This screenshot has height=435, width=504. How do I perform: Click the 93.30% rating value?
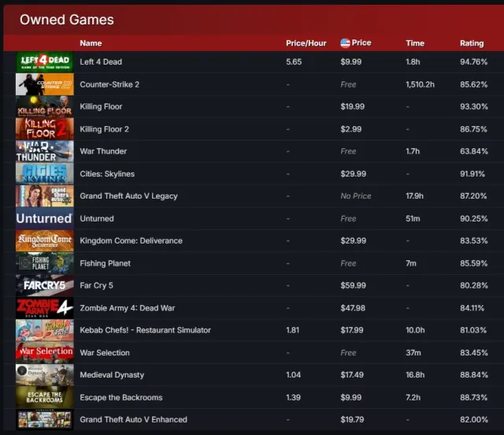coord(474,106)
